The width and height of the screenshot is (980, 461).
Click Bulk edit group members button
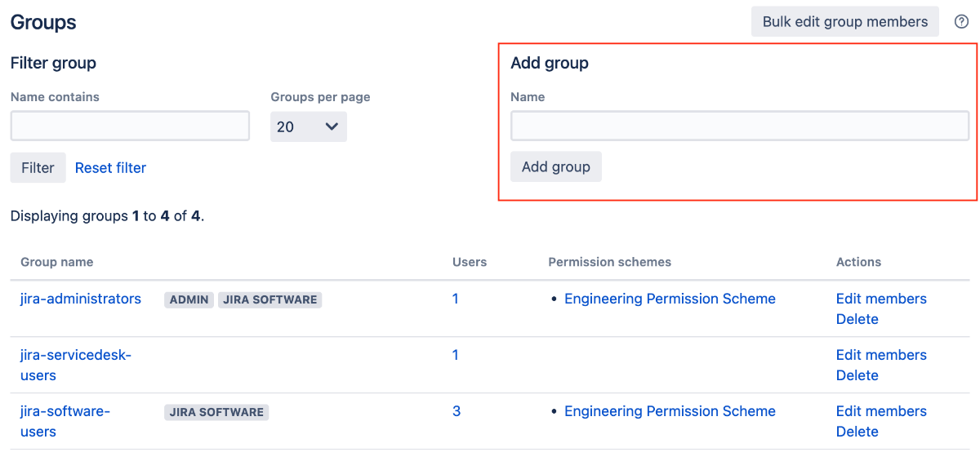click(x=845, y=22)
